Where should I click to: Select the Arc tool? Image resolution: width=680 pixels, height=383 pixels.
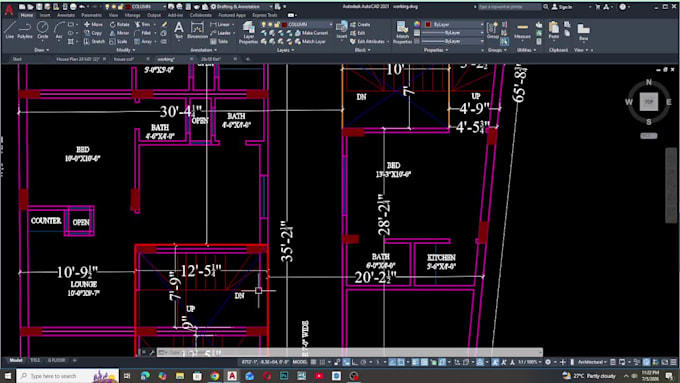(59, 30)
